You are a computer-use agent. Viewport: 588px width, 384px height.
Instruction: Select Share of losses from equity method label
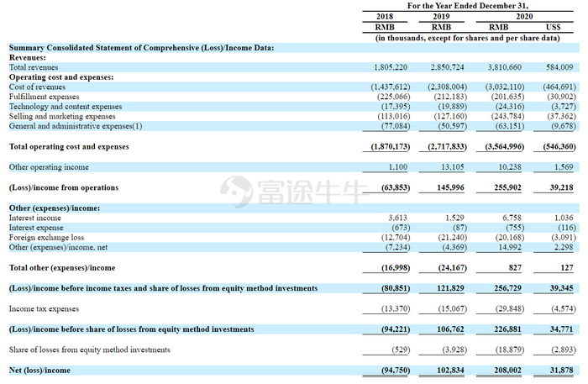tap(89, 350)
